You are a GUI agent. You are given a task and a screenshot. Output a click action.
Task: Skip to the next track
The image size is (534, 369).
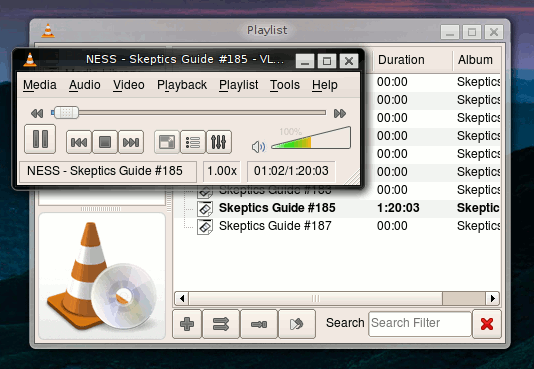[x=131, y=142]
